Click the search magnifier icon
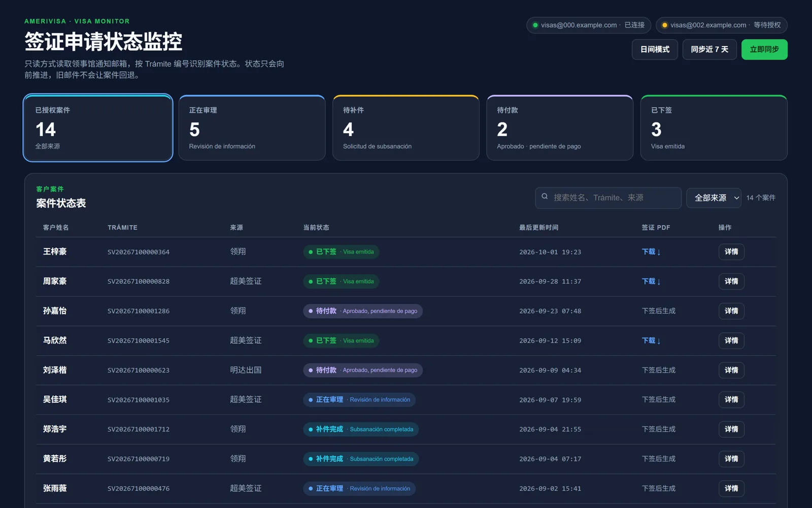The width and height of the screenshot is (812, 508). pos(545,197)
